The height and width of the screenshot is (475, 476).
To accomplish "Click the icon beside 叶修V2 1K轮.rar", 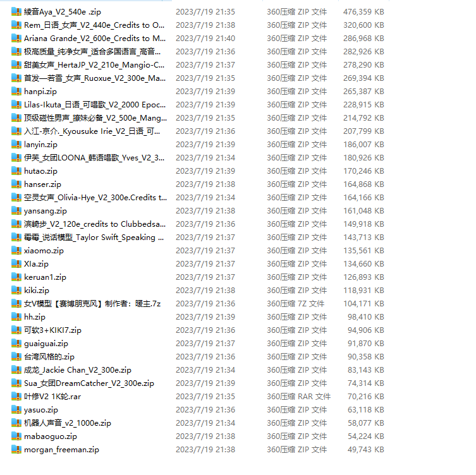I will pyautogui.click(x=16, y=397).
